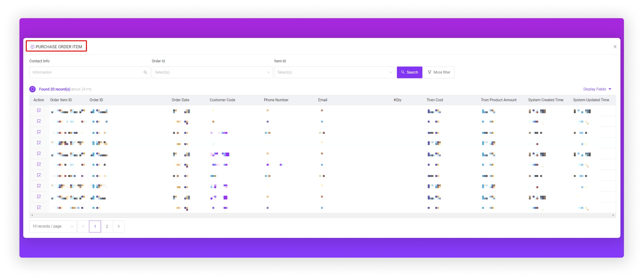This screenshot has height=279, width=644.
Task: Open the last row's action icon
Action: [39, 208]
